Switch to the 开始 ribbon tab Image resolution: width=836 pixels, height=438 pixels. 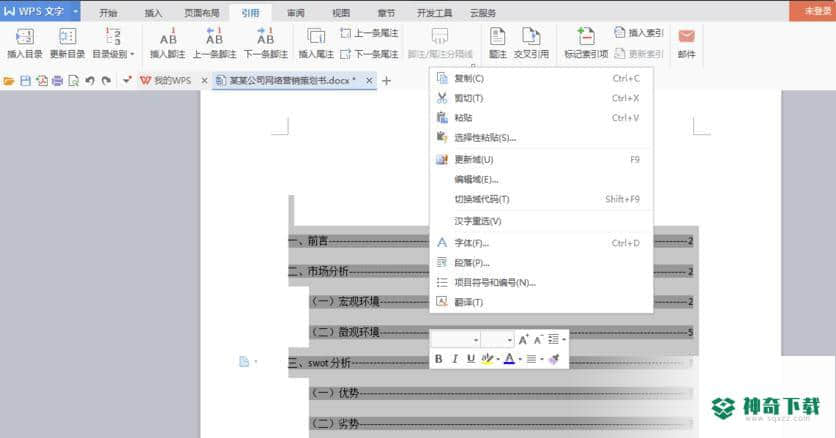(108, 13)
